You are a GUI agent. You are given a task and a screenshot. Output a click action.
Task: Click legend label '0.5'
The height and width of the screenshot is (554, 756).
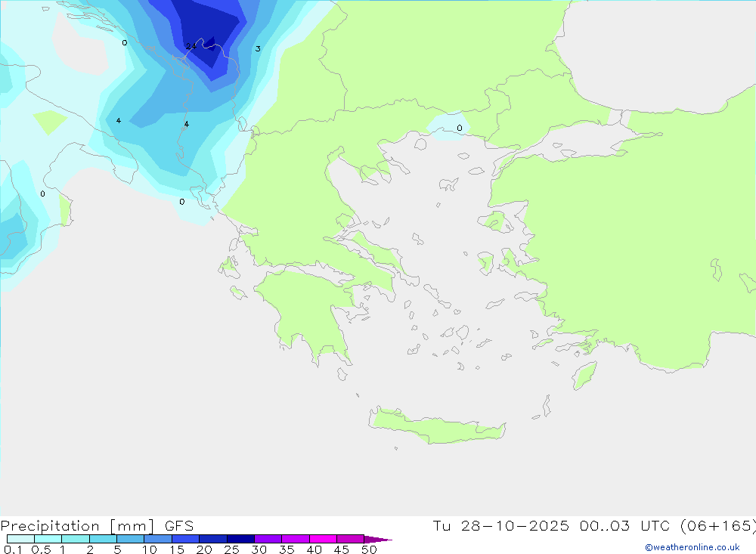point(41,549)
